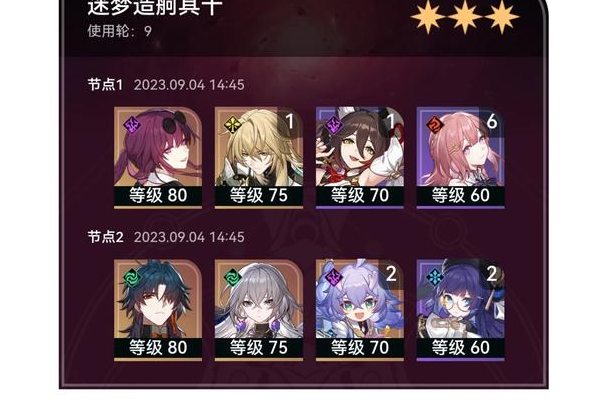The height and width of the screenshot is (400, 600).
Task: Click the 节点2 timestamp label
Action: click(189, 237)
